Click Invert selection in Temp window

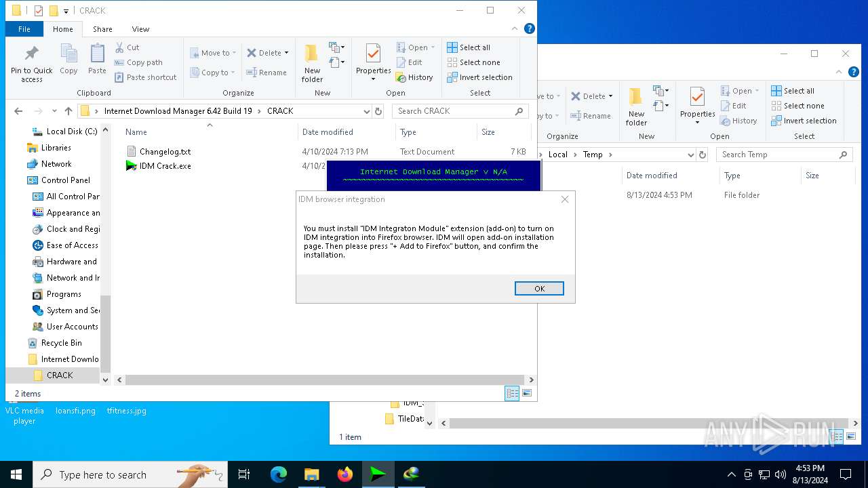point(804,121)
